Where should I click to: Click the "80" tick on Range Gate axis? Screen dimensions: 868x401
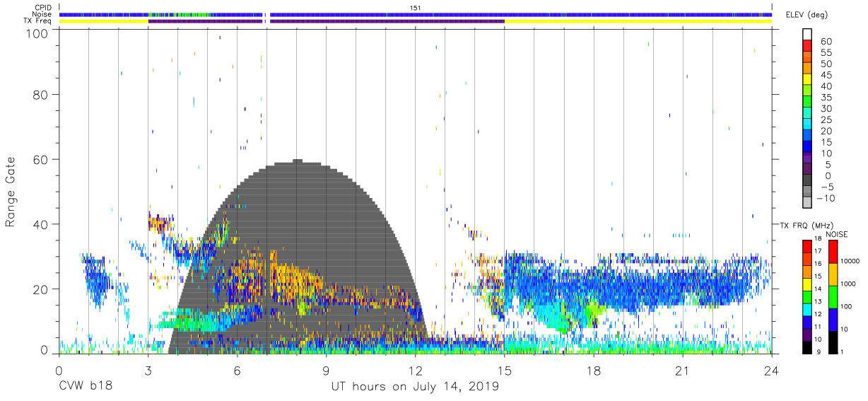click(41, 94)
